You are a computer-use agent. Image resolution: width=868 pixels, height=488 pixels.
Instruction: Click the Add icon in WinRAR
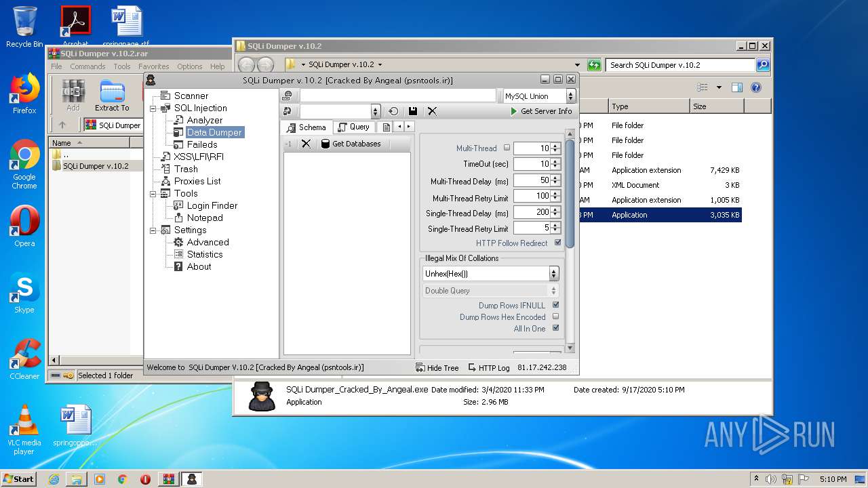[73, 96]
